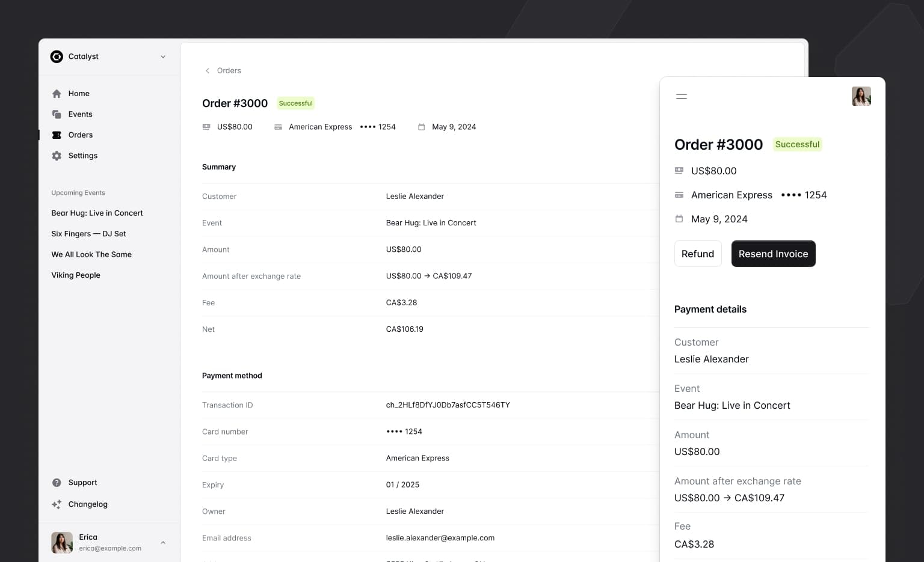Click the Successful status badge

(295, 103)
